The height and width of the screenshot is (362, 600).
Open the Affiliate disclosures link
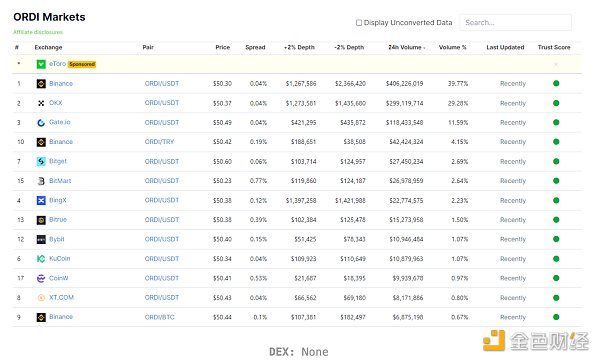38,32
